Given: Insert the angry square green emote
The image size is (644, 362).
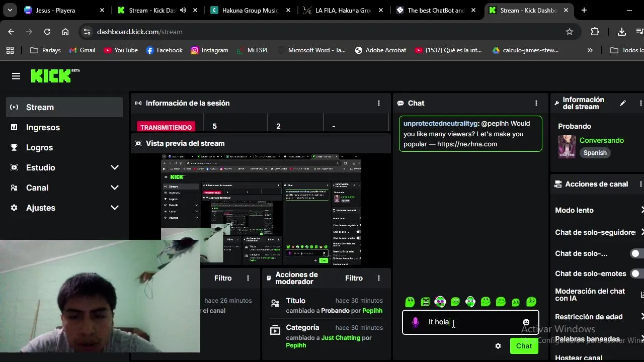Looking at the screenshot, I should [x=425, y=302].
